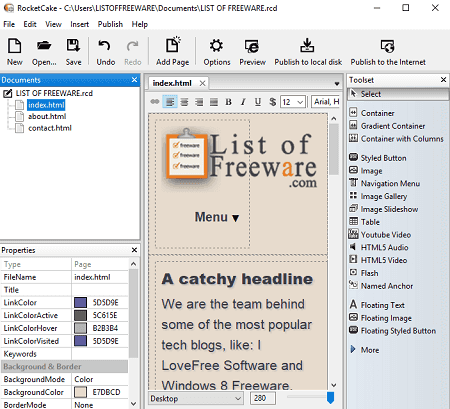The image size is (450, 409).
Task: Open the Insert menu
Action: click(x=79, y=24)
